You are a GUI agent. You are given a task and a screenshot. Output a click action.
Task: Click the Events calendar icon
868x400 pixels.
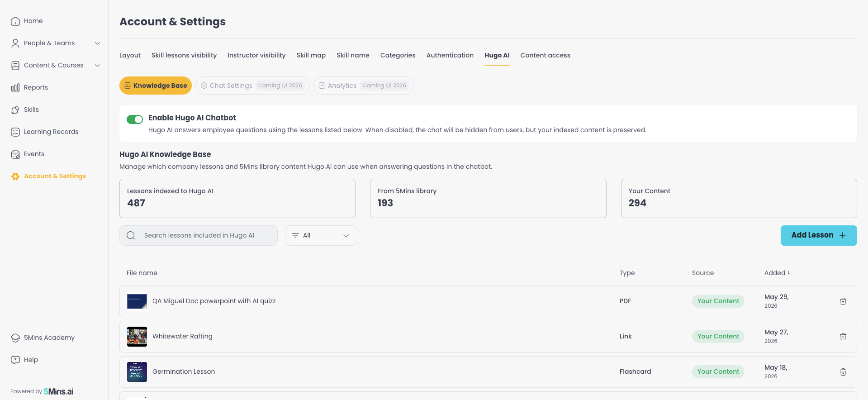(x=15, y=154)
